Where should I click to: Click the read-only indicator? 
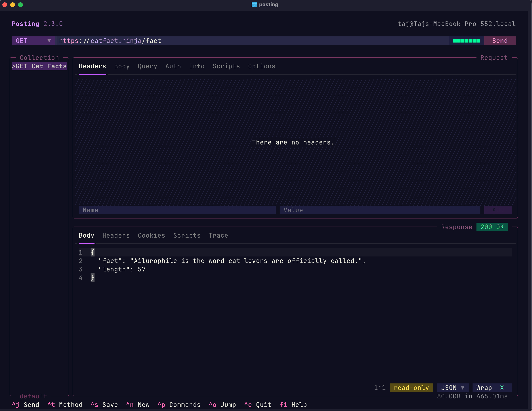(x=411, y=388)
